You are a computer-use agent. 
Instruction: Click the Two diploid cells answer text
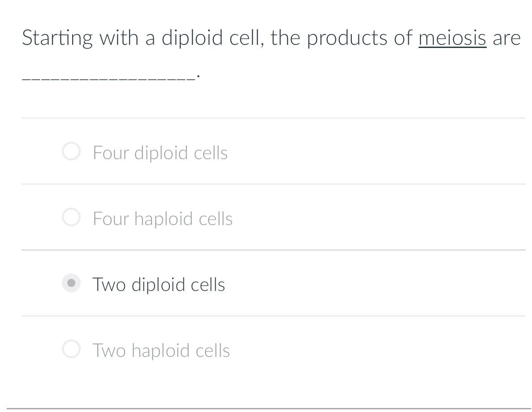pos(158,284)
